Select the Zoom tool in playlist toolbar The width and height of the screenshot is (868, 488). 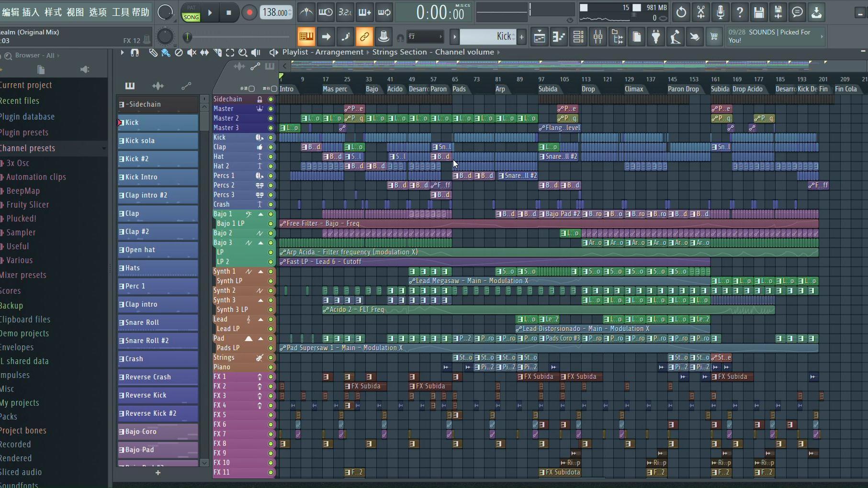[x=243, y=53]
